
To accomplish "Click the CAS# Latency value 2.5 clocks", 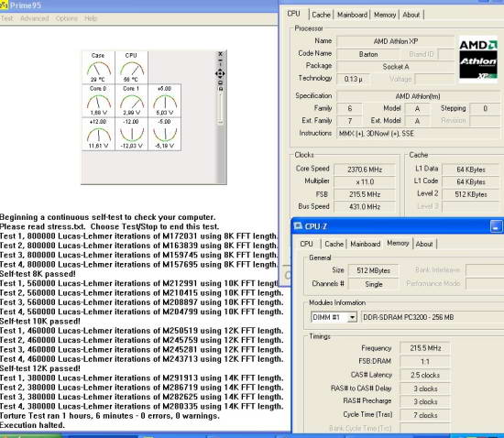I will [425, 375].
